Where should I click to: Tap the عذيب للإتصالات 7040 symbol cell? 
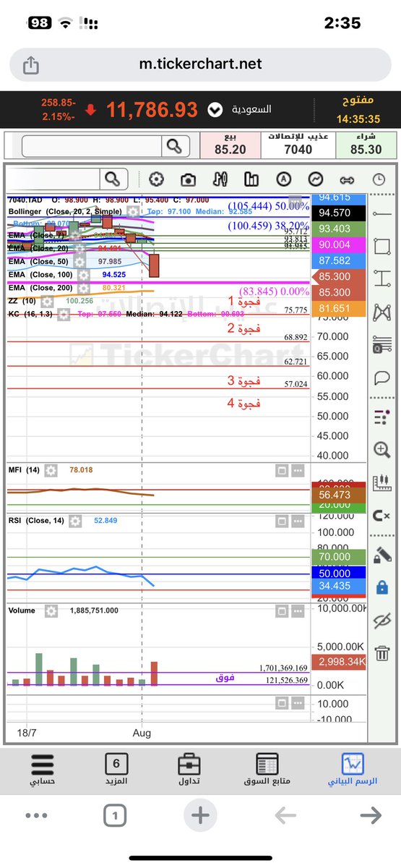pyautogui.click(x=298, y=145)
